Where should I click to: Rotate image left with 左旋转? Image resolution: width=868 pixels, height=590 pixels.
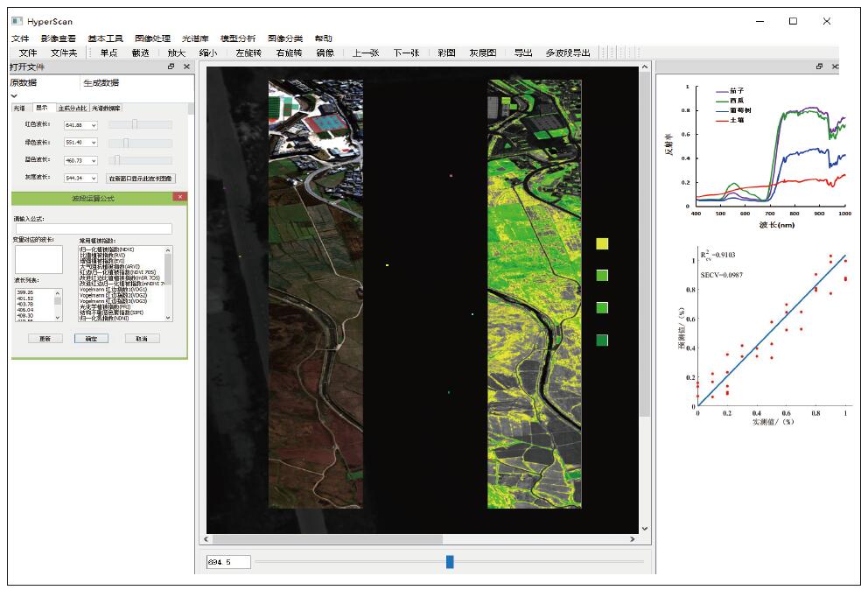pos(248,53)
